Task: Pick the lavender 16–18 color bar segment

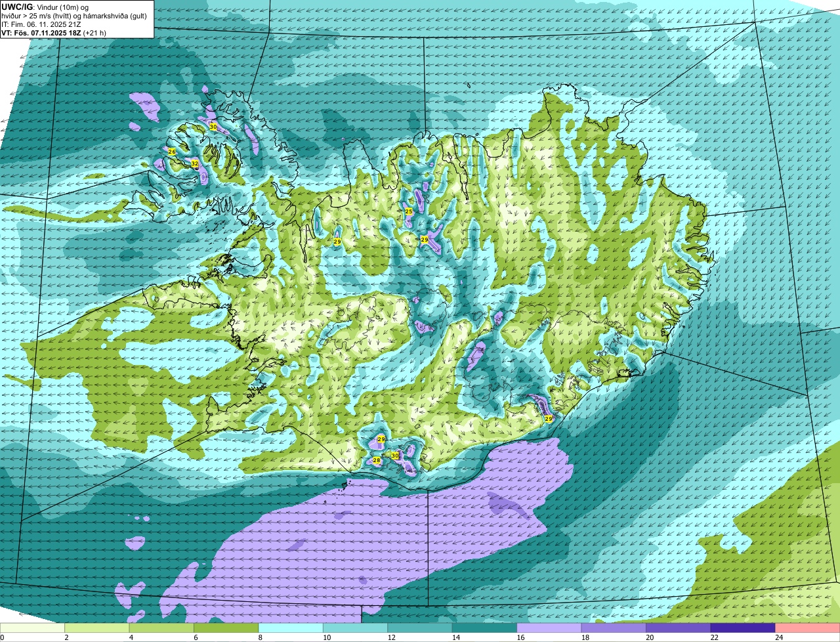Action: pyautogui.click(x=549, y=628)
